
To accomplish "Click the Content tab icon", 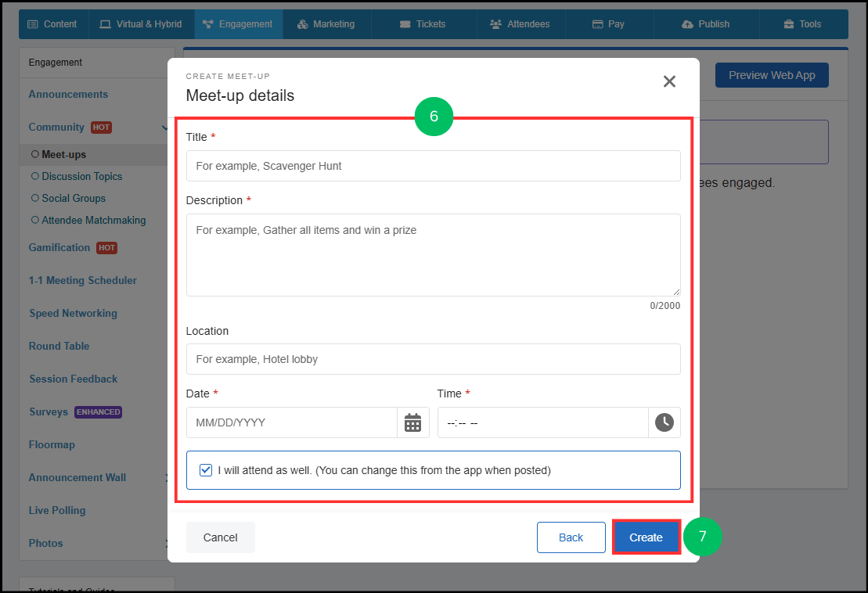I will [33, 24].
